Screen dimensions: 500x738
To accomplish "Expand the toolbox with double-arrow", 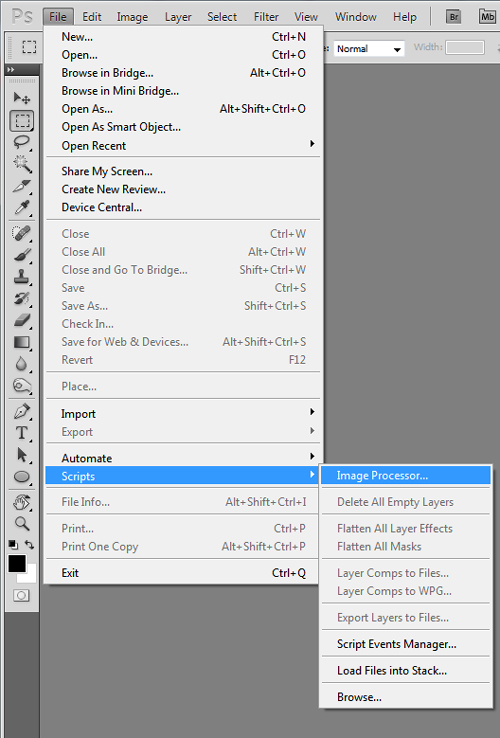I will [11, 70].
